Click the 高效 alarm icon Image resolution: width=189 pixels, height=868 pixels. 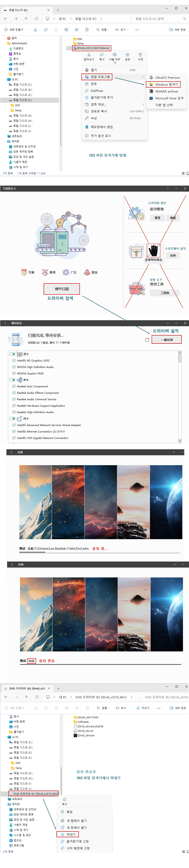(x=87, y=272)
